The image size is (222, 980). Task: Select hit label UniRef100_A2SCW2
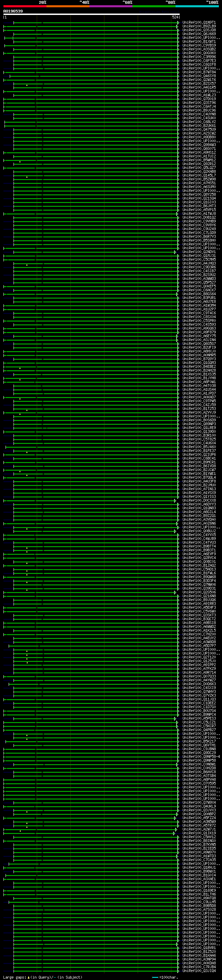[x=199, y=133]
